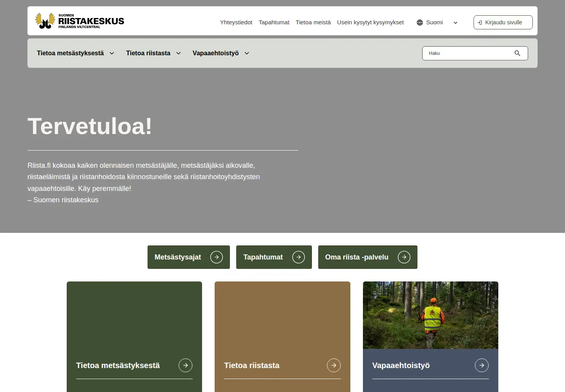Open the Metsästysajat quick link button
The height and width of the screenshot is (392, 565).
(x=189, y=257)
